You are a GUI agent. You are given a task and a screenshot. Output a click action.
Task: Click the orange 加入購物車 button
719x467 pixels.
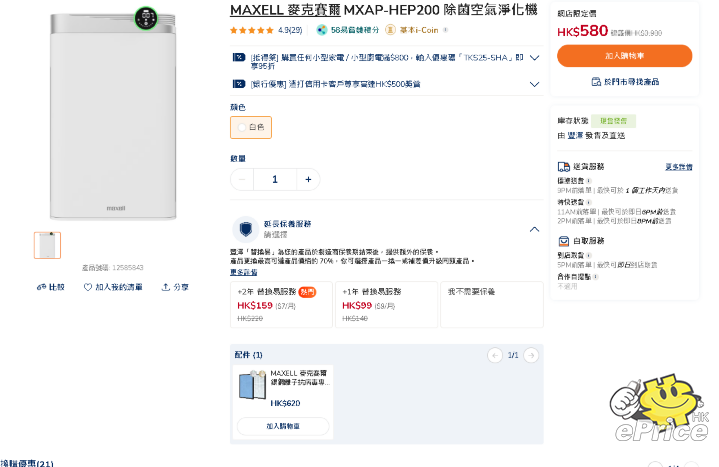pyautogui.click(x=624, y=56)
